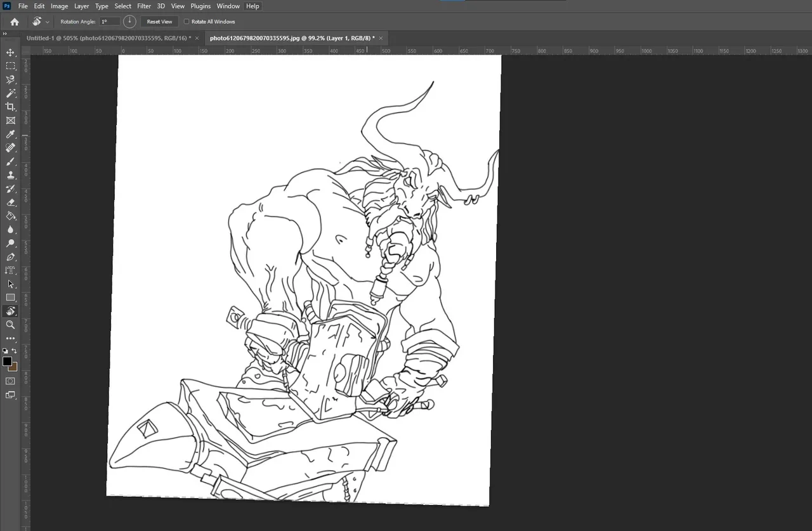Select the Path Selection tool
Viewport: 812px width, 531px height.
(x=10, y=284)
